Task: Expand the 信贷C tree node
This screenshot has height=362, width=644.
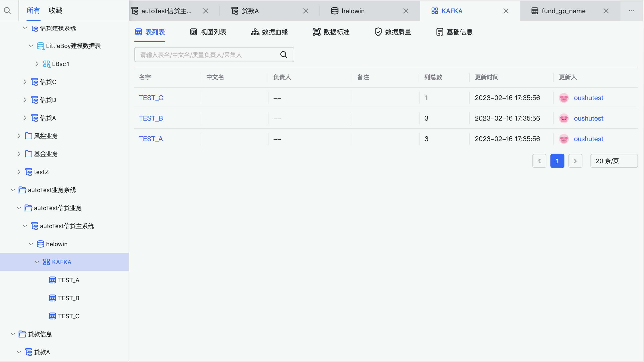Action: (25, 82)
